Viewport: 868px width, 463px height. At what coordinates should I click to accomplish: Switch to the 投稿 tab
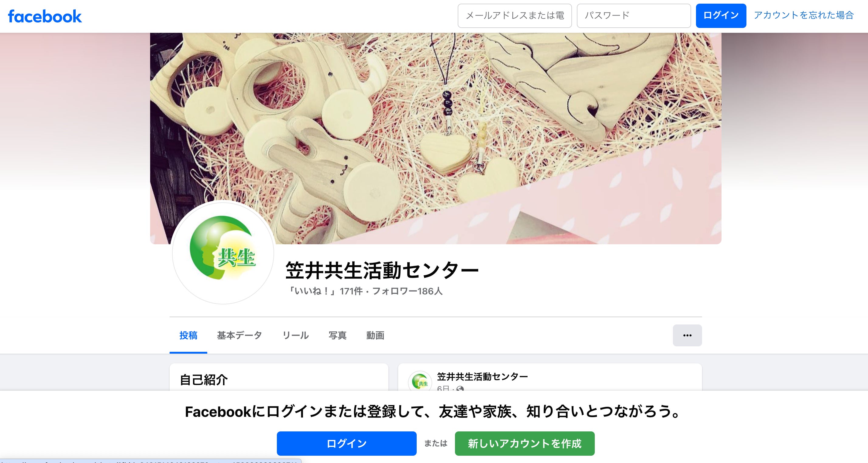[188, 335]
